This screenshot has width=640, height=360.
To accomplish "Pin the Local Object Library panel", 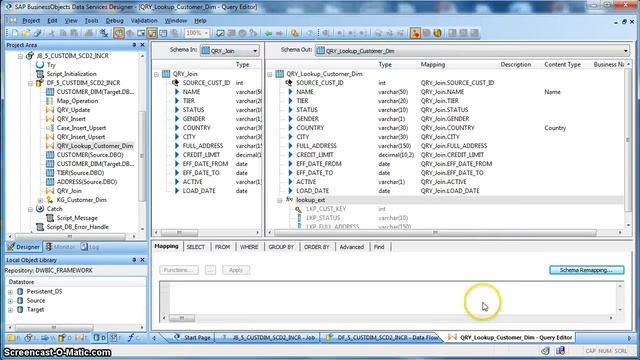I will [134, 260].
